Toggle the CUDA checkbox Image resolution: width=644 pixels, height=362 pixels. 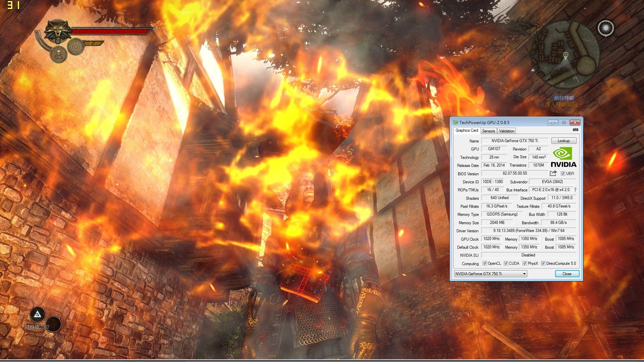pos(506,263)
